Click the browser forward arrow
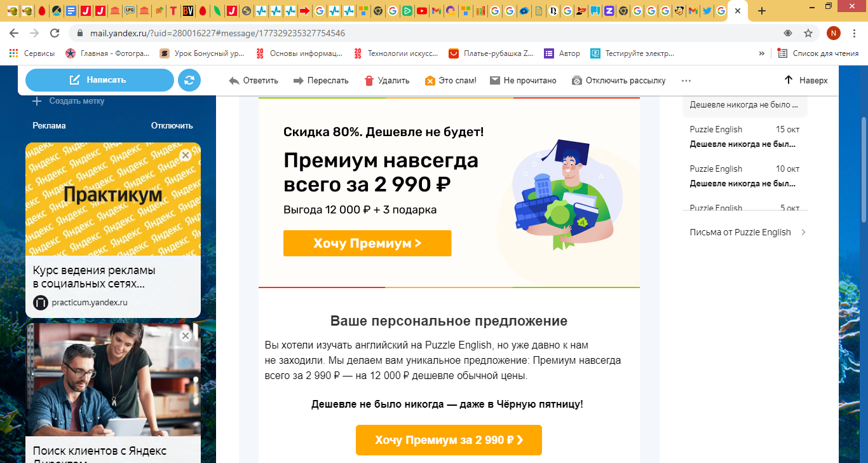The image size is (868, 463). tap(34, 33)
